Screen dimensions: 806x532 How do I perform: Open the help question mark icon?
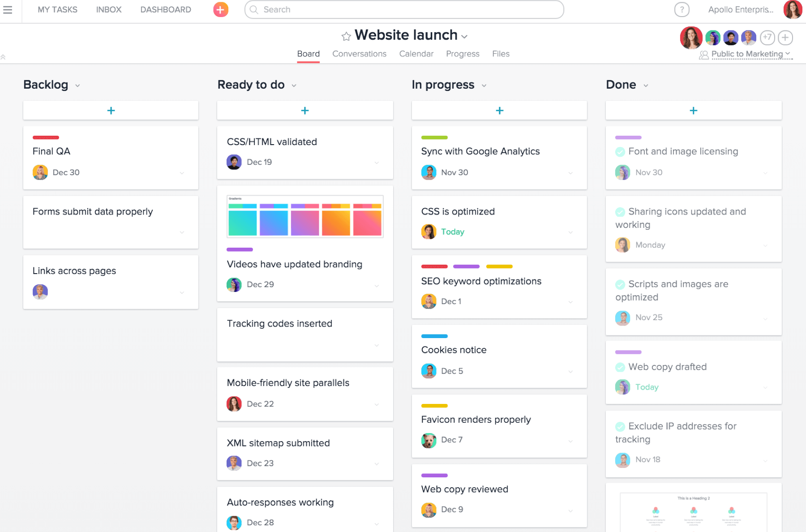coord(682,9)
